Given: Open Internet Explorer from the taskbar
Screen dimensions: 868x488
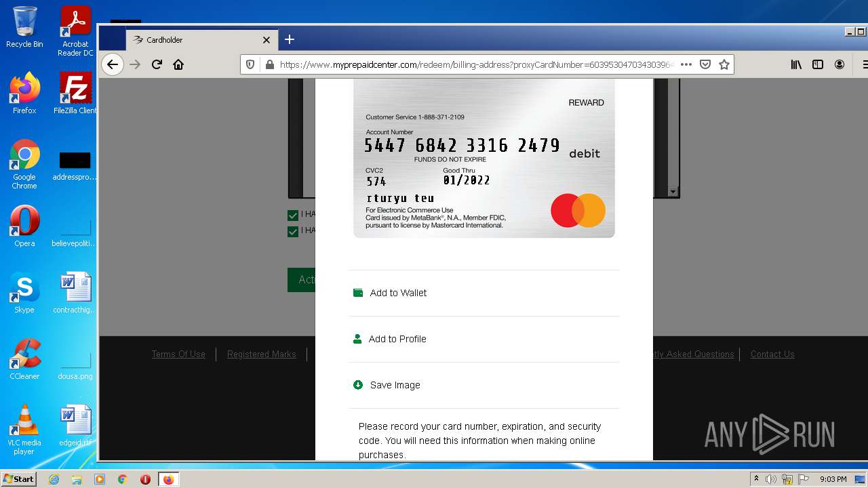Looking at the screenshot, I should [54, 479].
